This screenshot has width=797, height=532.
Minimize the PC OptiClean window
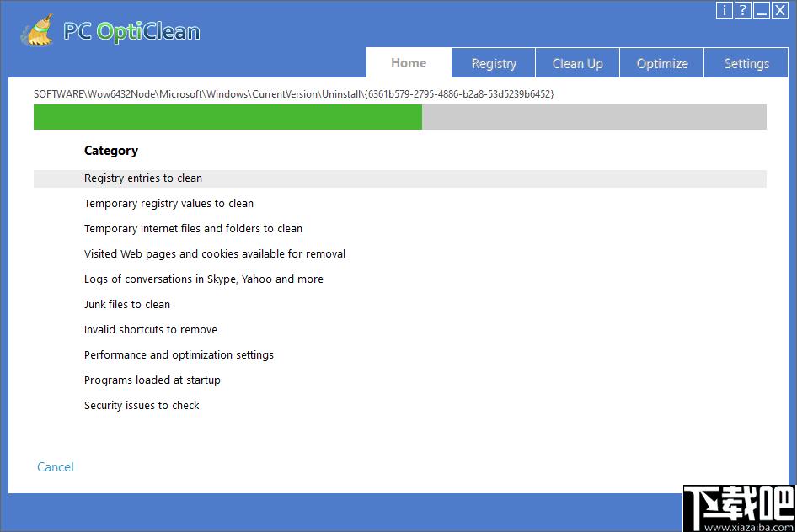tap(761, 10)
